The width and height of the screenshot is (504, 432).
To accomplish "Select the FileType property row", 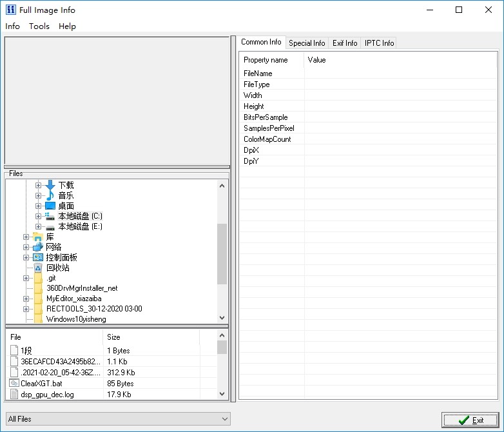I will point(369,84).
